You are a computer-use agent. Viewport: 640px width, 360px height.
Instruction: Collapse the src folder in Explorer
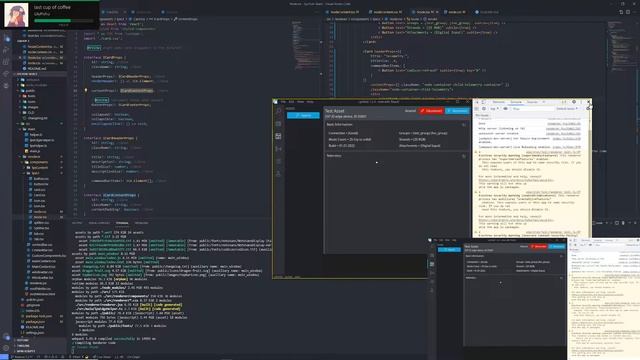[27, 124]
